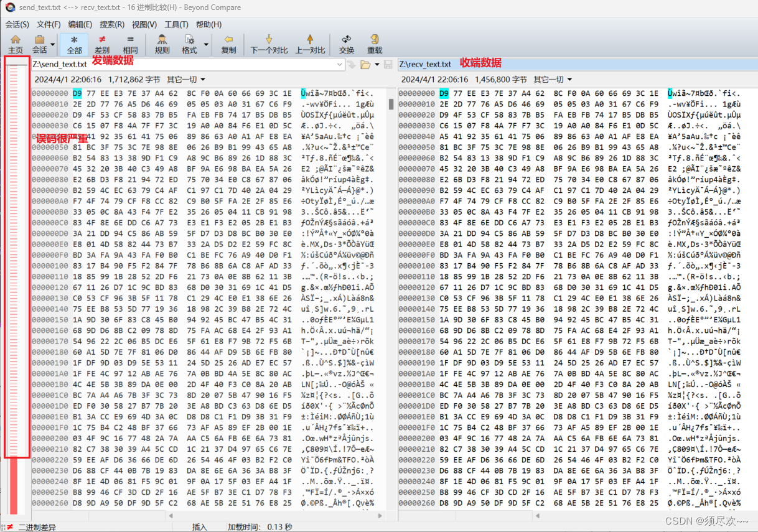Expand the send_text.txt path history dropdown

pos(340,64)
